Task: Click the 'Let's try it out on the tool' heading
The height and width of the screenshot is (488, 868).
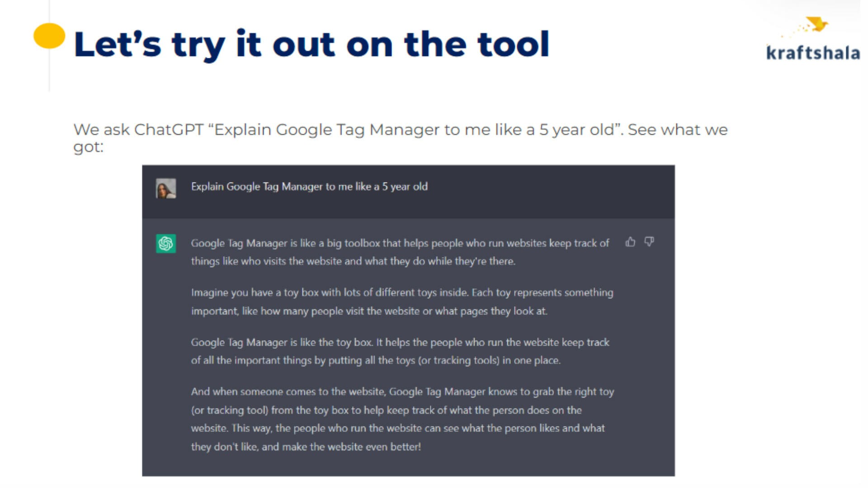Action: point(311,44)
